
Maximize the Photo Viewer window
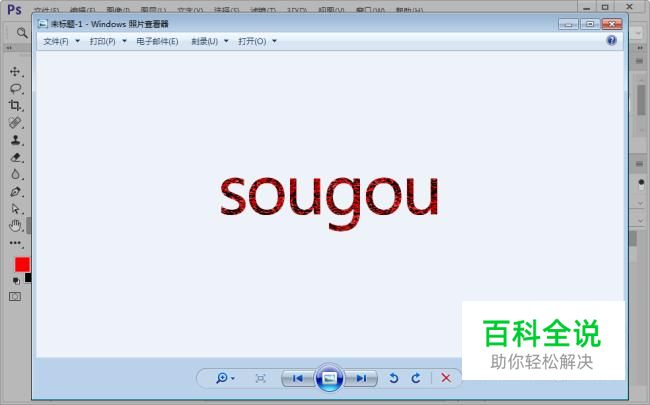point(590,24)
